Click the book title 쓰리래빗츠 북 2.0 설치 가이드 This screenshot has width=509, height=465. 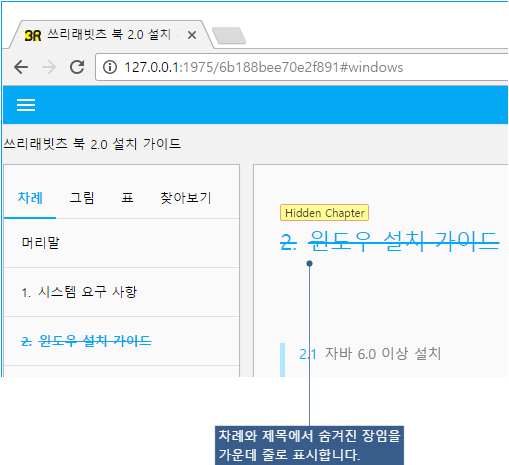click(92, 144)
